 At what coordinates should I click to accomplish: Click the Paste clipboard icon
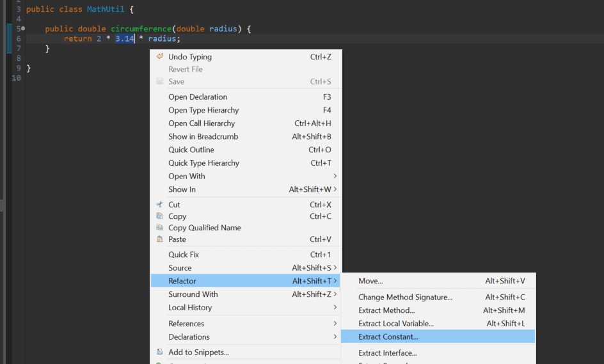pos(159,239)
